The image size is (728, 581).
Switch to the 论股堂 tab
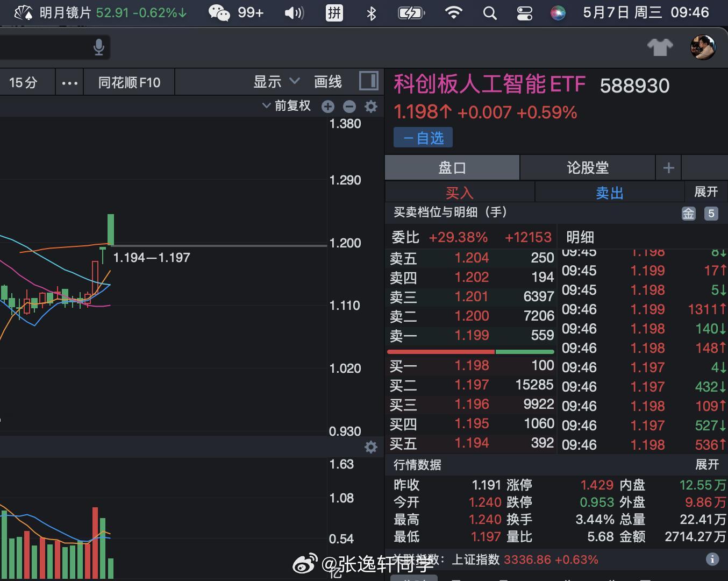coord(588,168)
